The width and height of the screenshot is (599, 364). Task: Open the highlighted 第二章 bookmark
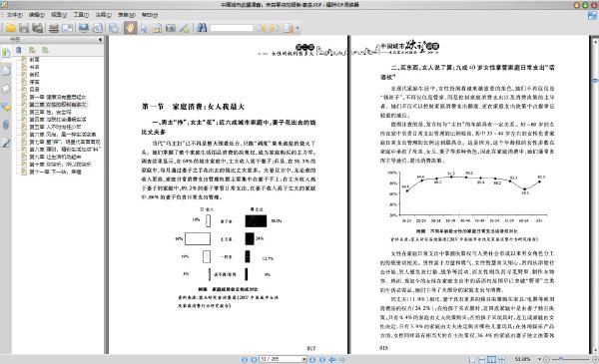[x=58, y=105]
